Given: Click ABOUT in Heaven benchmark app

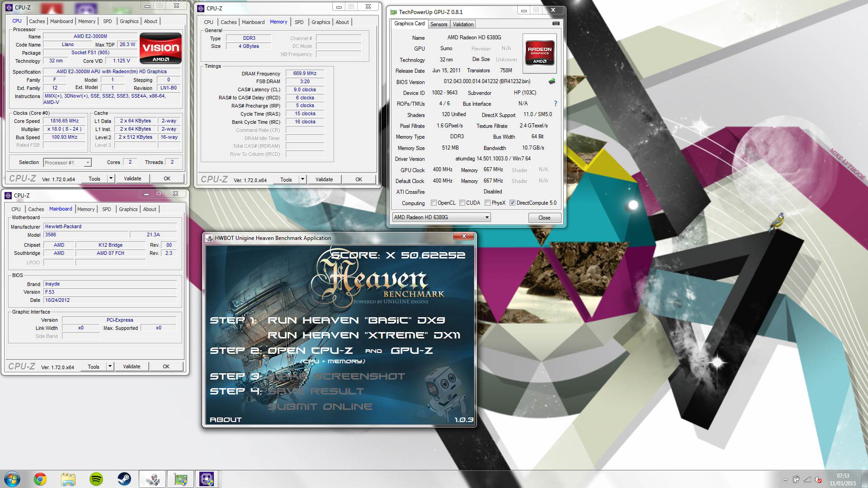Looking at the screenshot, I should click(226, 420).
